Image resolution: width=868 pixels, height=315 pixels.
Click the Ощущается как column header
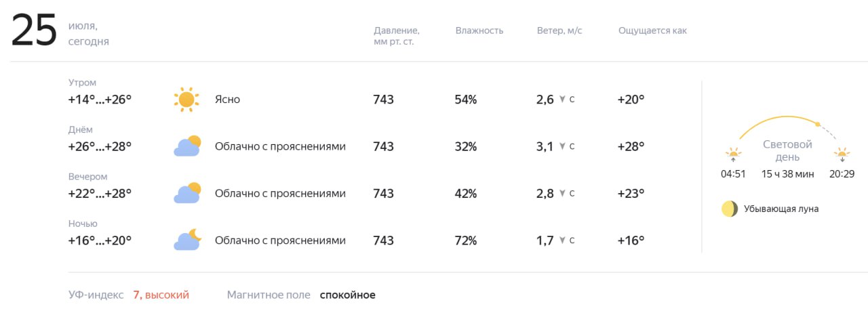pos(652,30)
